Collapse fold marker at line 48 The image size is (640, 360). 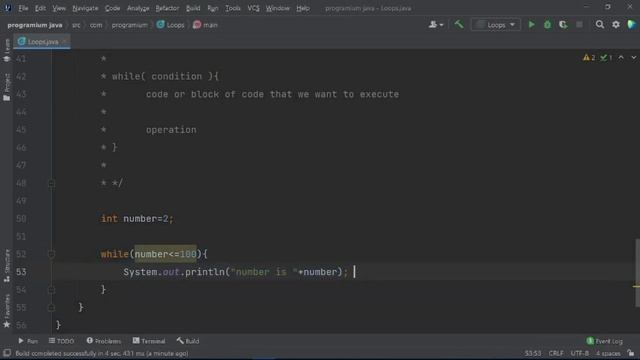pyautogui.click(x=51, y=183)
